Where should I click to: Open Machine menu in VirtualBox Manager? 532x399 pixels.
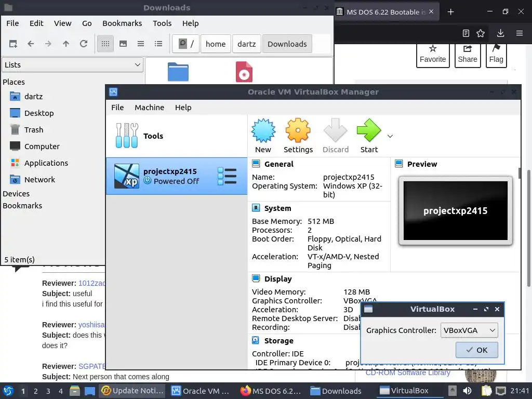coord(149,108)
